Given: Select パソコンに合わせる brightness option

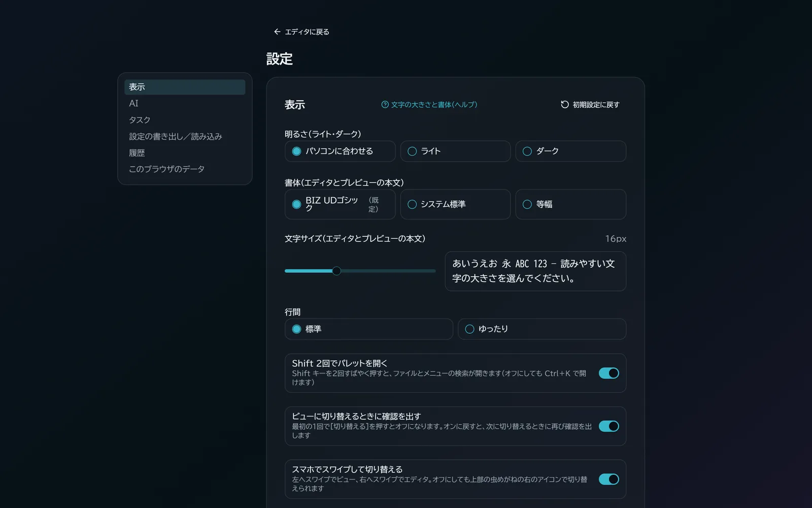Looking at the screenshot, I should pos(340,151).
